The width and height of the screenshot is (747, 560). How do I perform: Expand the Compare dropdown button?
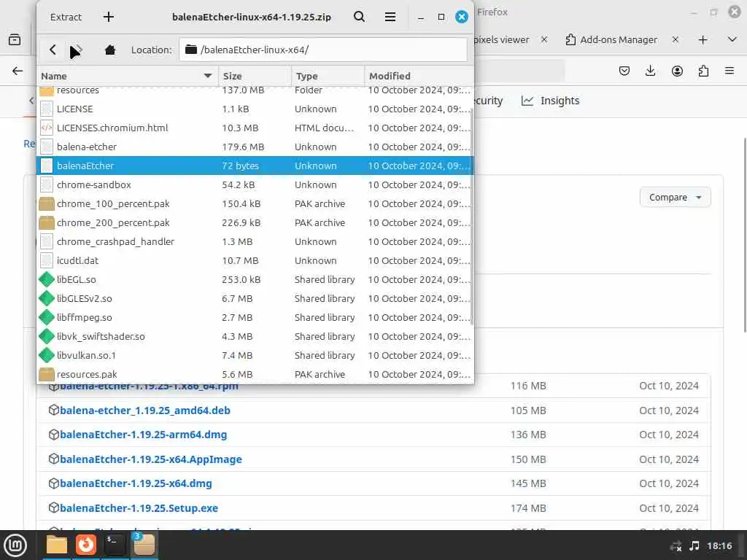[x=675, y=197]
